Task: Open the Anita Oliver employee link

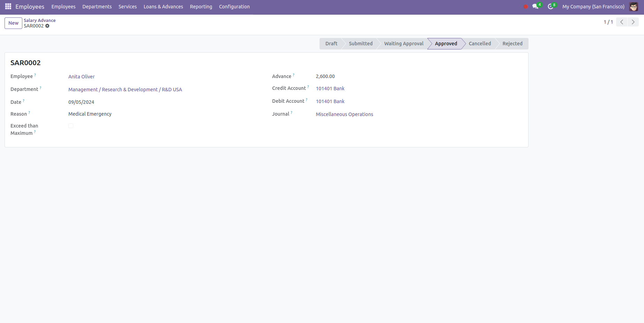Action: click(81, 77)
